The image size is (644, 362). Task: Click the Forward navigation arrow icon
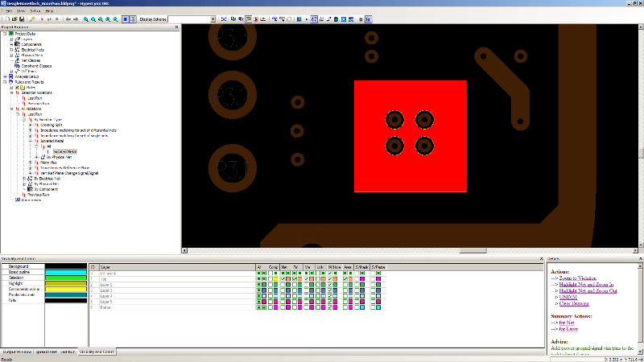(x=75, y=19)
